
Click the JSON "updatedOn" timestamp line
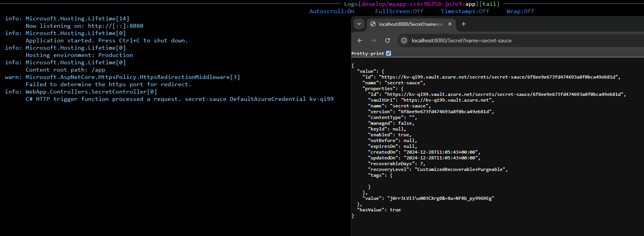coord(424,158)
